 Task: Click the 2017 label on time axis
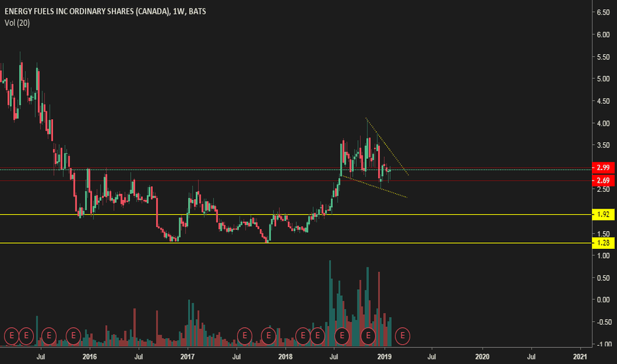(187, 357)
